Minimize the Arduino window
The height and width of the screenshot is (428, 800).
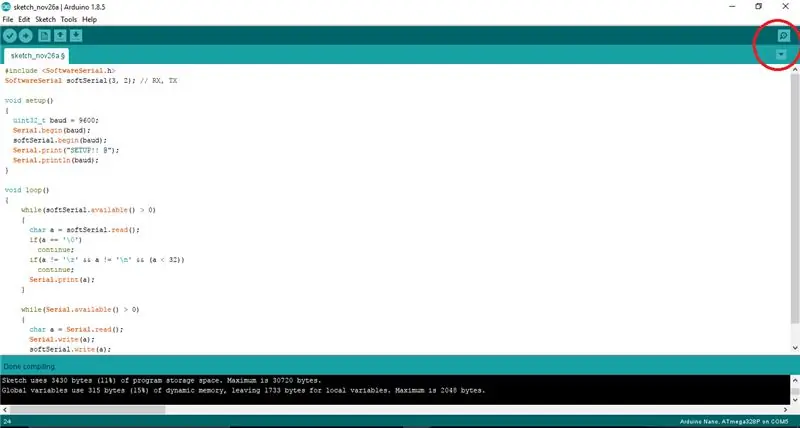pyautogui.click(x=733, y=7)
